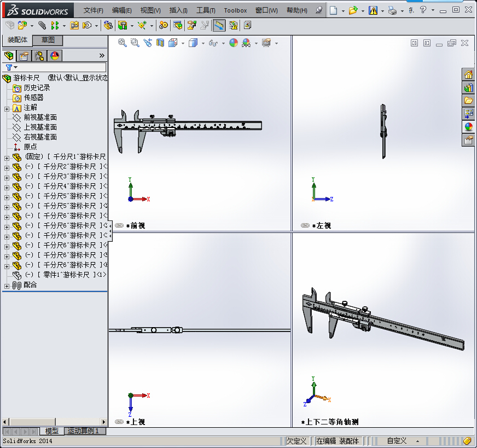This screenshot has height=448, width=477.
Task: Switch to the 运动算例1 tab
Action: [x=85, y=431]
